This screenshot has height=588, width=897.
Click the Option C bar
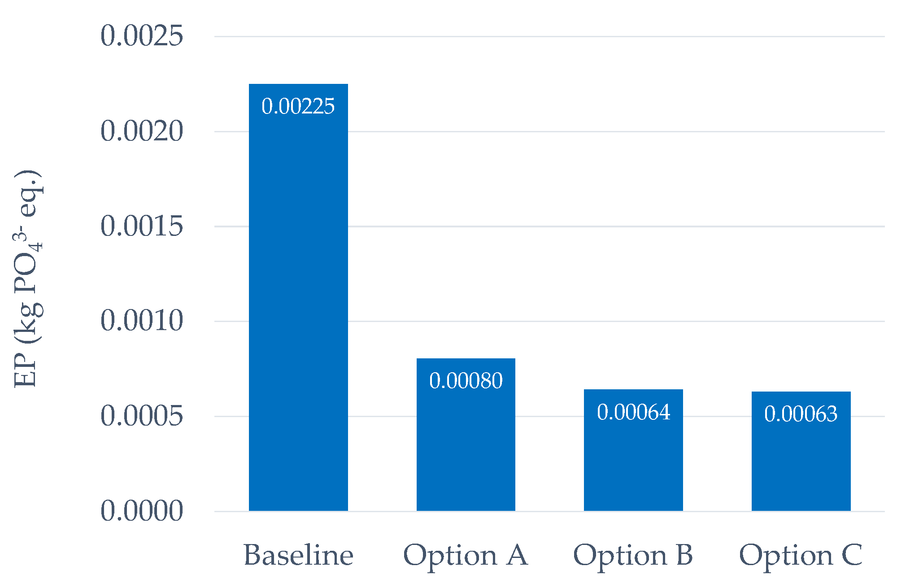pyautogui.click(x=801, y=451)
